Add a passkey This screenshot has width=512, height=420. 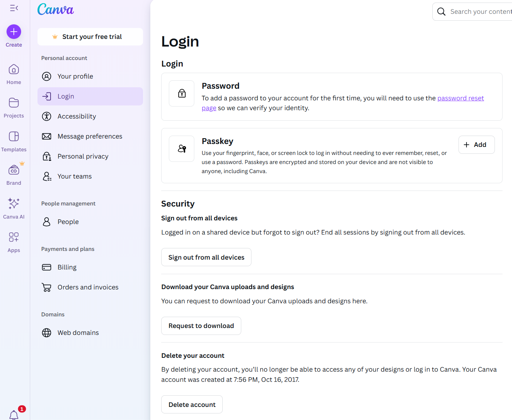[476, 145]
